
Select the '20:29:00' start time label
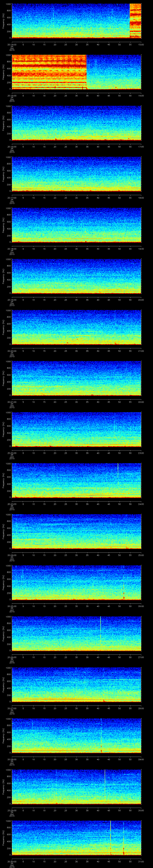pos(12,810)
